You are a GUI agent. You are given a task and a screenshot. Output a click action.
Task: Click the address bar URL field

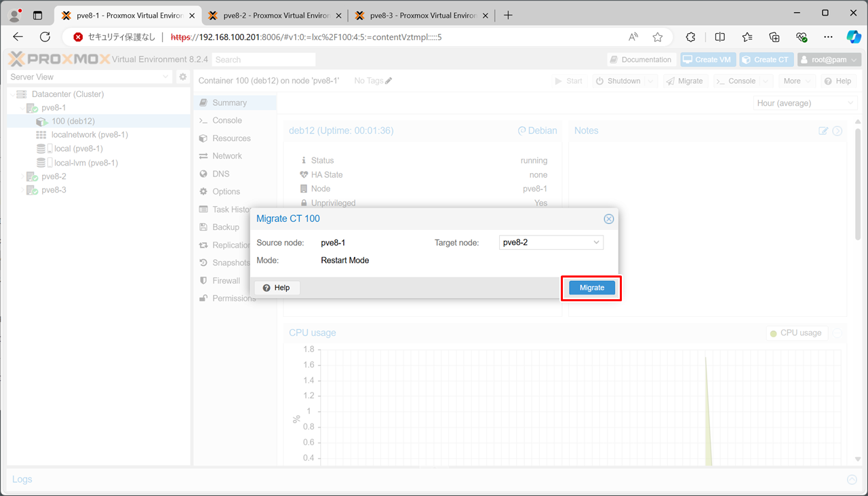[373, 37]
